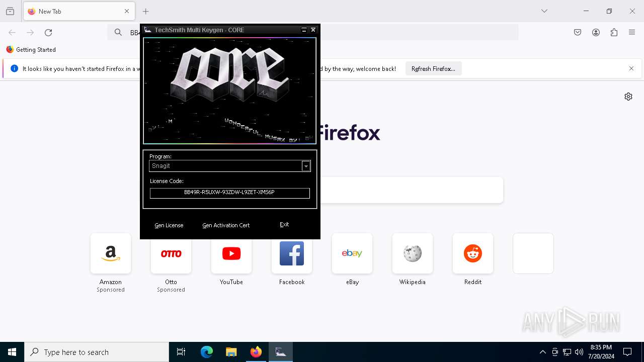Open the clock showing 8:35 PM
This screenshot has height=362, width=644.
(601, 352)
